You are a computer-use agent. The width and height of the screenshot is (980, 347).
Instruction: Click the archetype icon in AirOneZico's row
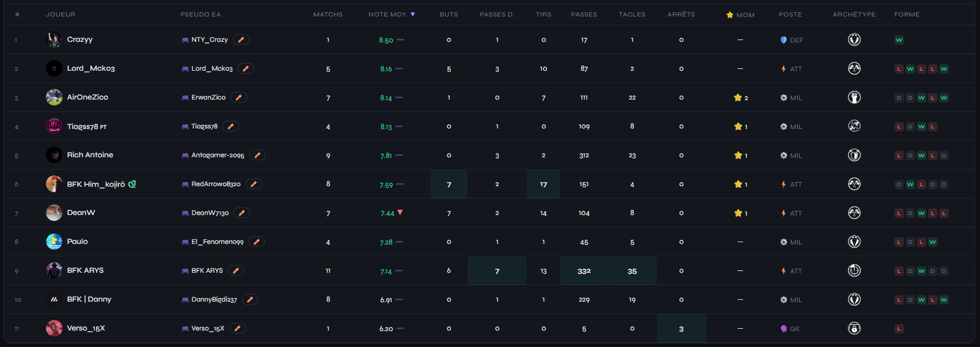click(x=854, y=97)
